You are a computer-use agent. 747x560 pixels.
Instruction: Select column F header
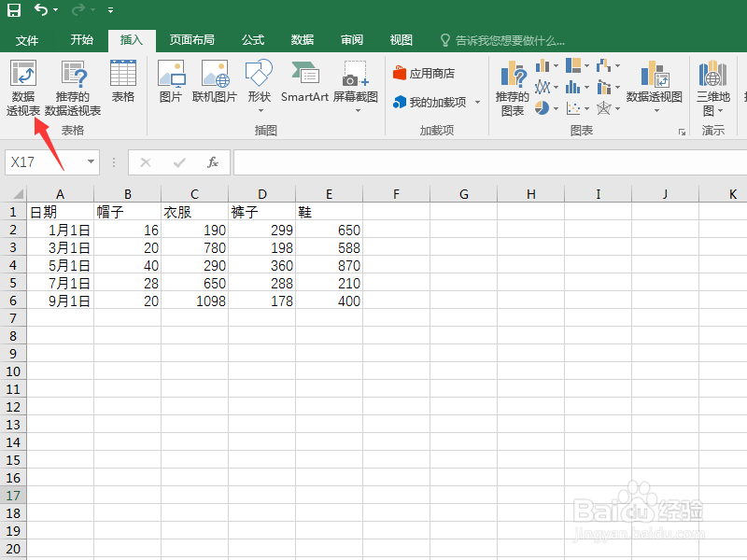pos(396,194)
